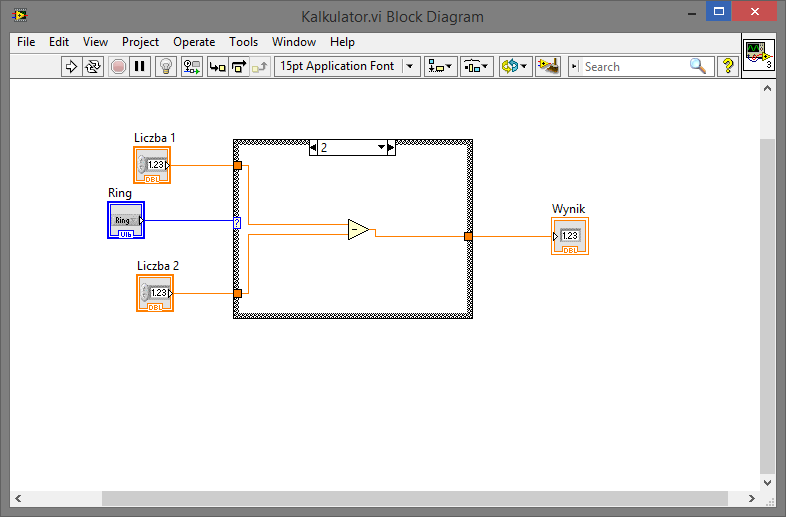Open the 15pt Application Font dropdown

point(348,67)
